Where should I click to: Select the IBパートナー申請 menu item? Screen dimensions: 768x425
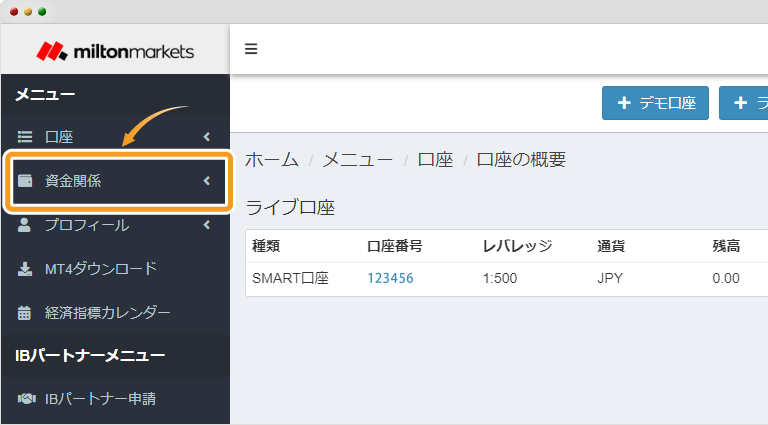point(100,400)
